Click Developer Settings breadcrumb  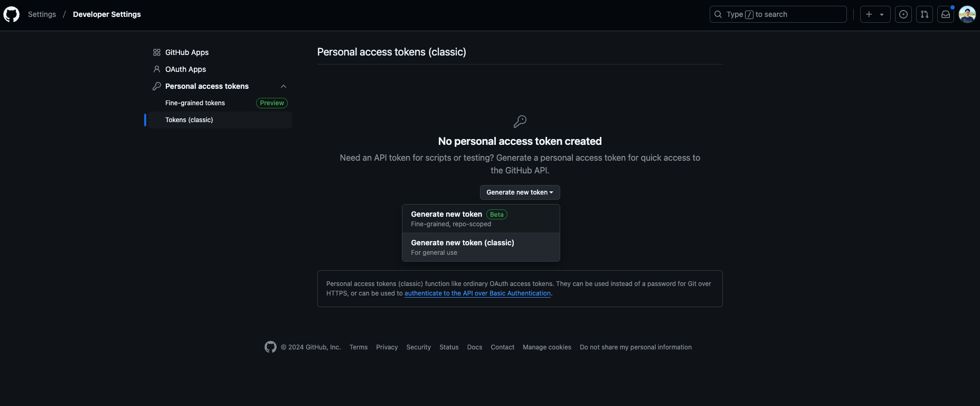pos(107,14)
